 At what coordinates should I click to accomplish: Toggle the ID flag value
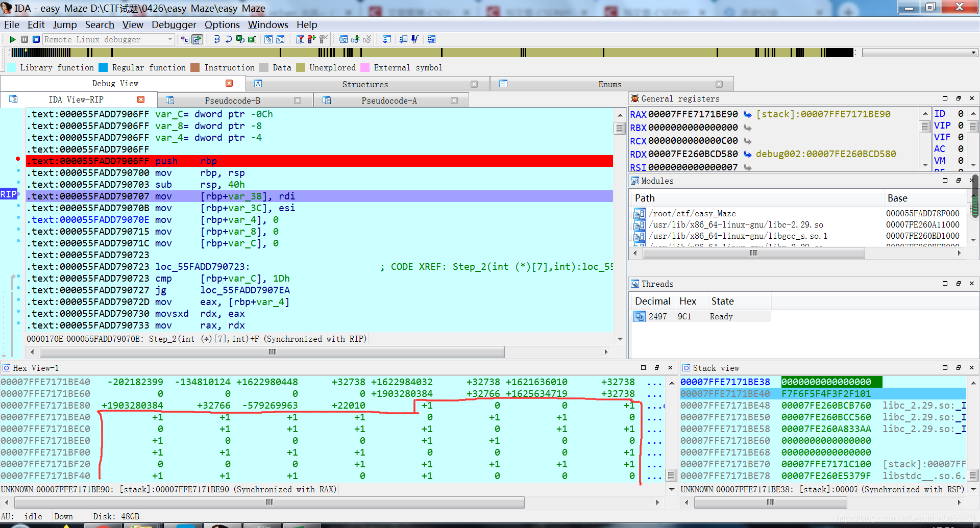click(x=961, y=114)
